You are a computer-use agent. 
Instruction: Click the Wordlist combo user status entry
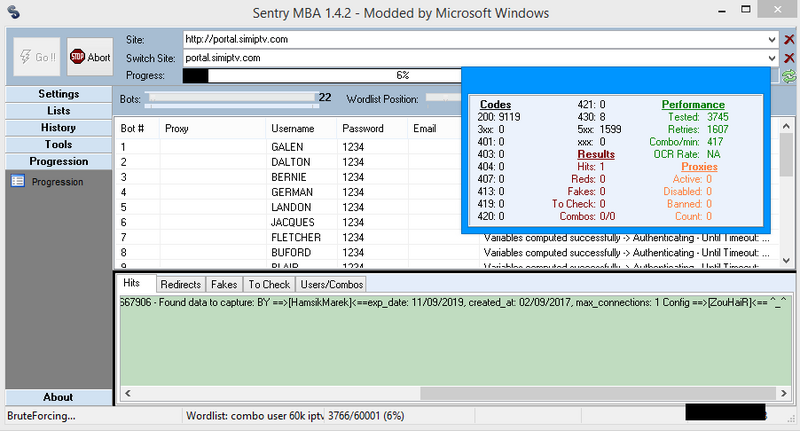coord(255,416)
